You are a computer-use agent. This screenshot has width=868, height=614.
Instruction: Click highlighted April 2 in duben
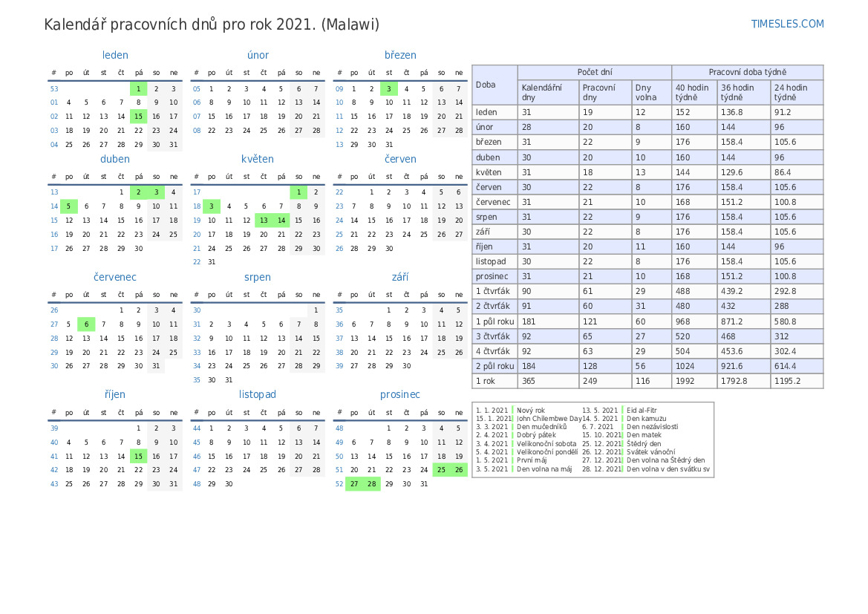pyautogui.click(x=138, y=192)
